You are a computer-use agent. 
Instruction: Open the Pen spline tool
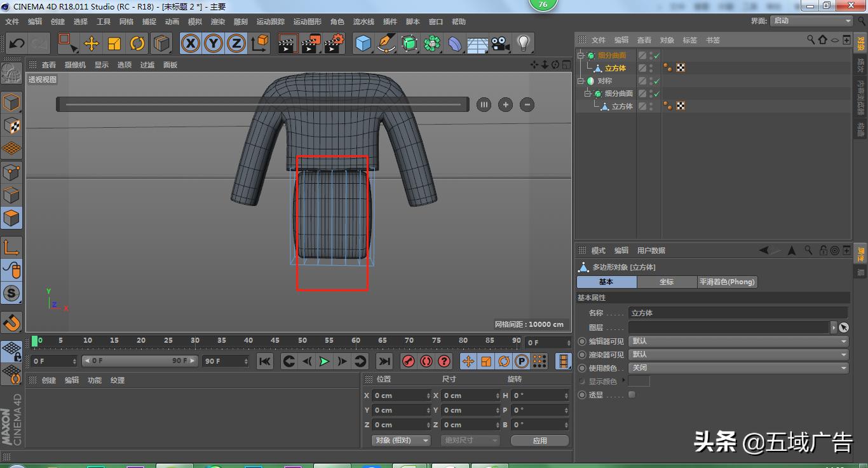coord(385,43)
